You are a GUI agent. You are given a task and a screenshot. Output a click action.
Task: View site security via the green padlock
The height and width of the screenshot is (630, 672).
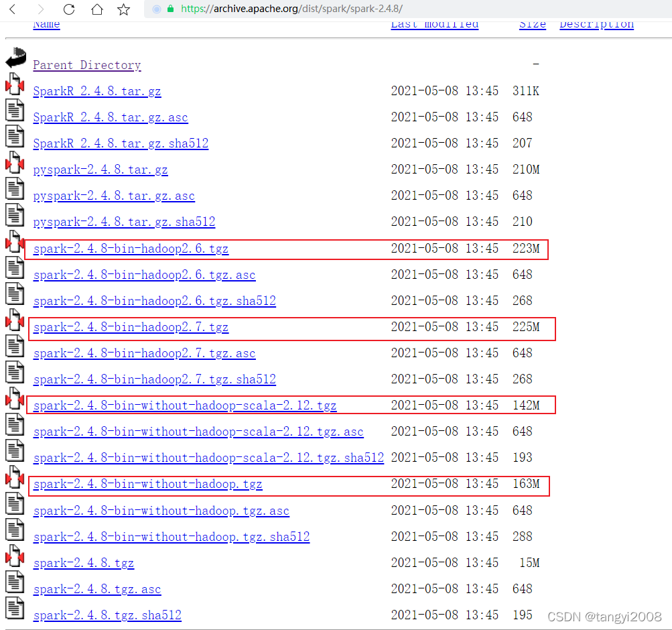coord(170,9)
